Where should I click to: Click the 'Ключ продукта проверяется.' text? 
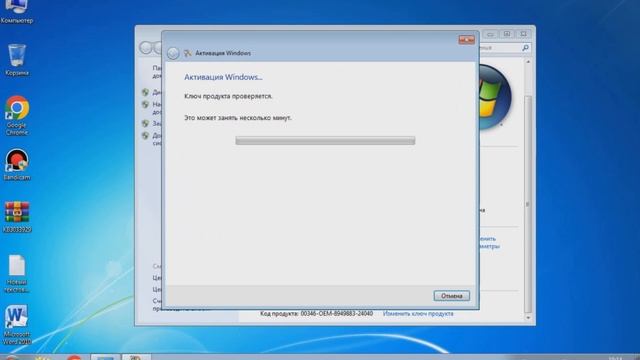(228, 96)
